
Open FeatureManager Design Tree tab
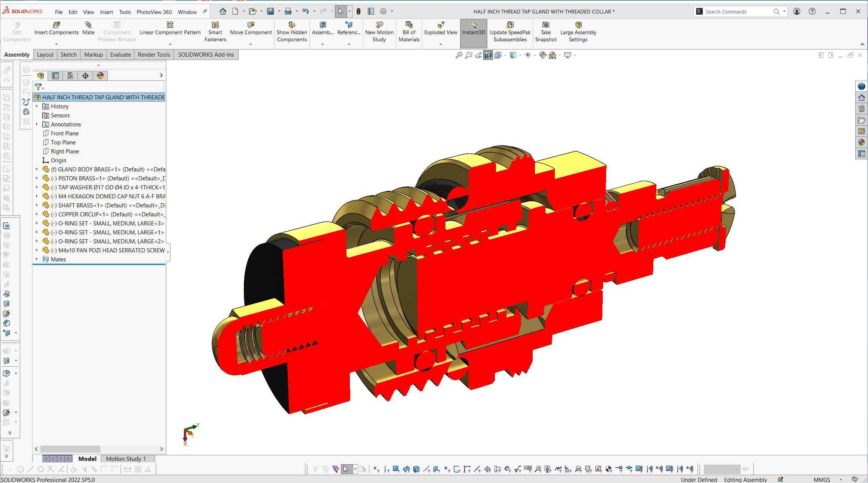pyautogui.click(x=40, y=76)
